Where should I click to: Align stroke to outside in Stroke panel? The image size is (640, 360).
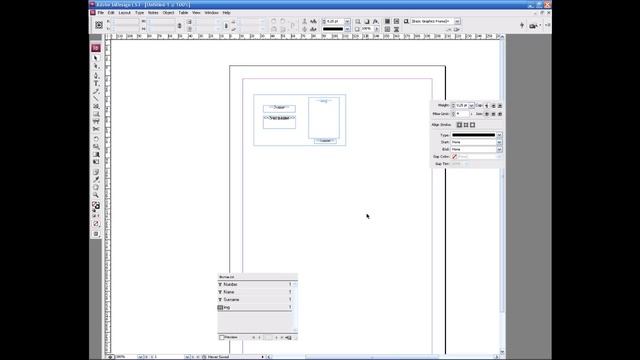[x=472, y=125]
